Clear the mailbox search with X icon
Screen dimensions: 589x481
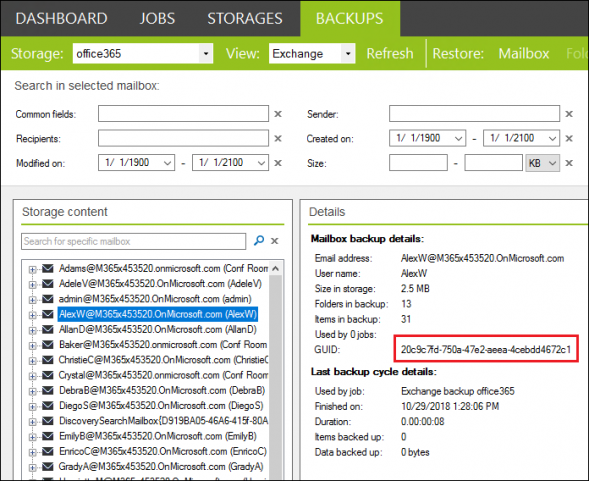click(275, 241)
